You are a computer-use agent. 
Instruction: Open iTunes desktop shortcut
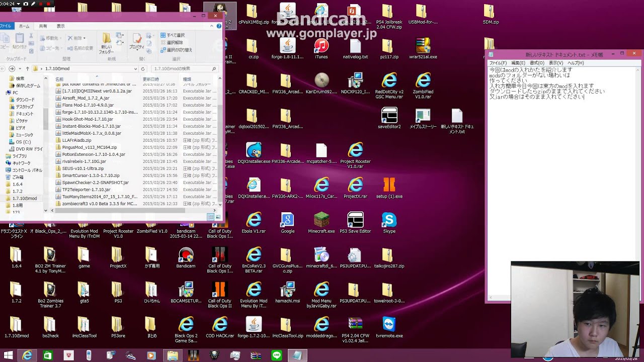pos(321,49)
